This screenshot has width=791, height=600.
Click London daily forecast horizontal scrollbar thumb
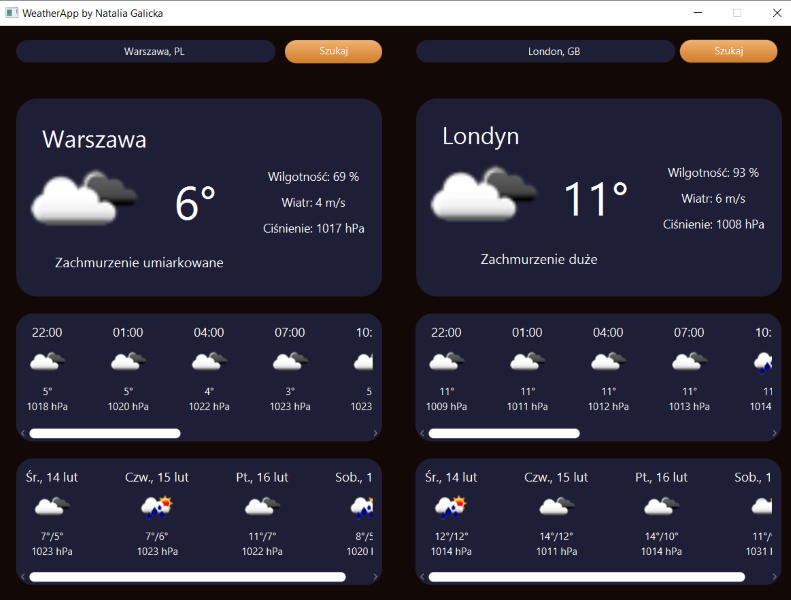[x=586, y=577]
